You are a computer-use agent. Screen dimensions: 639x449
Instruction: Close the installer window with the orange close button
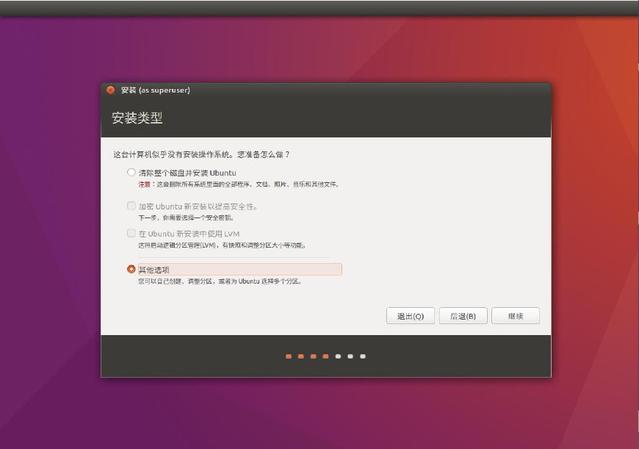point(110,90)
